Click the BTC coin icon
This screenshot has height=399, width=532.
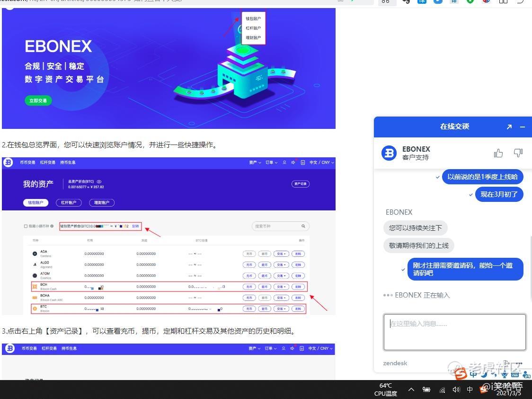click(x=35, y=308)
